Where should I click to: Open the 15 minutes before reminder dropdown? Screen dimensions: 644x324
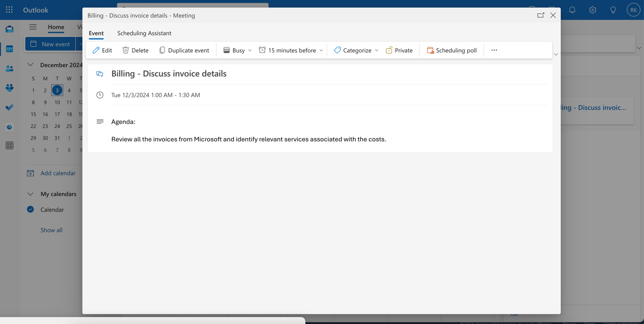pyautogui.click(x=291, y=50)
